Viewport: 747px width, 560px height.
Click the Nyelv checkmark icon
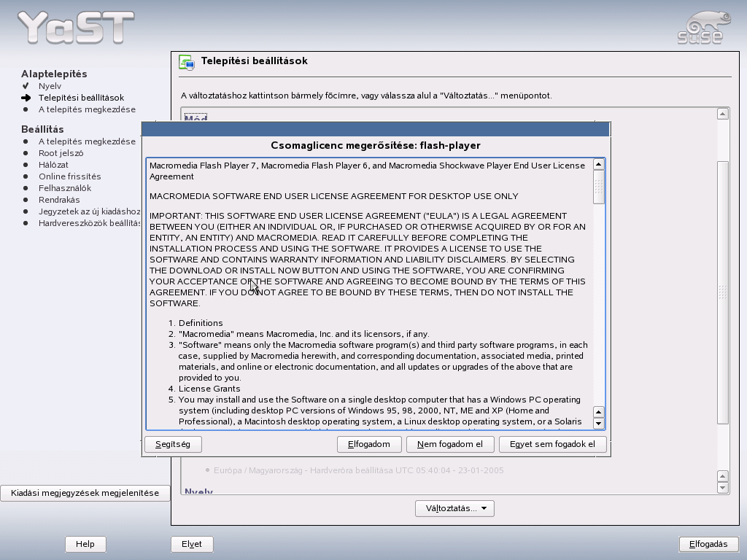click(26, 86)
